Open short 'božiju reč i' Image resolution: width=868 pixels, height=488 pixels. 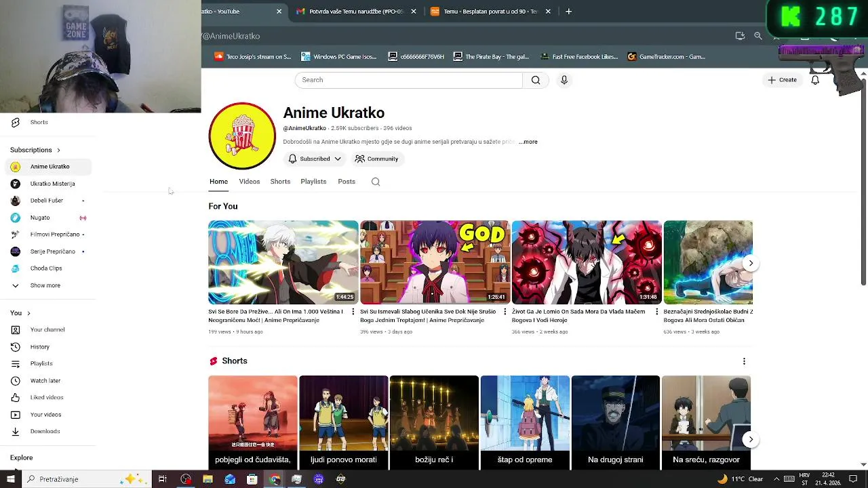tap(434, 422)
